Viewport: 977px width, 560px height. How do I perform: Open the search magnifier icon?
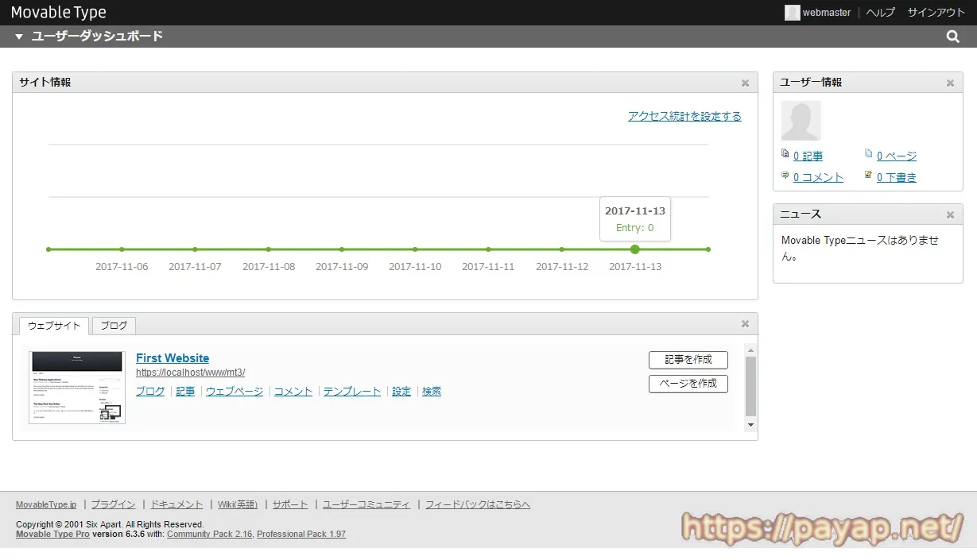(x=952, y=37)
